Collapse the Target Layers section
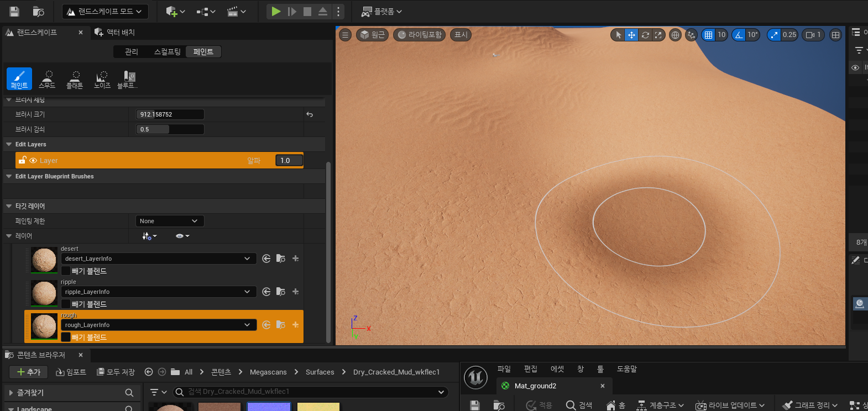The height and width of the screenshot is (411, 868). point(9,206)
